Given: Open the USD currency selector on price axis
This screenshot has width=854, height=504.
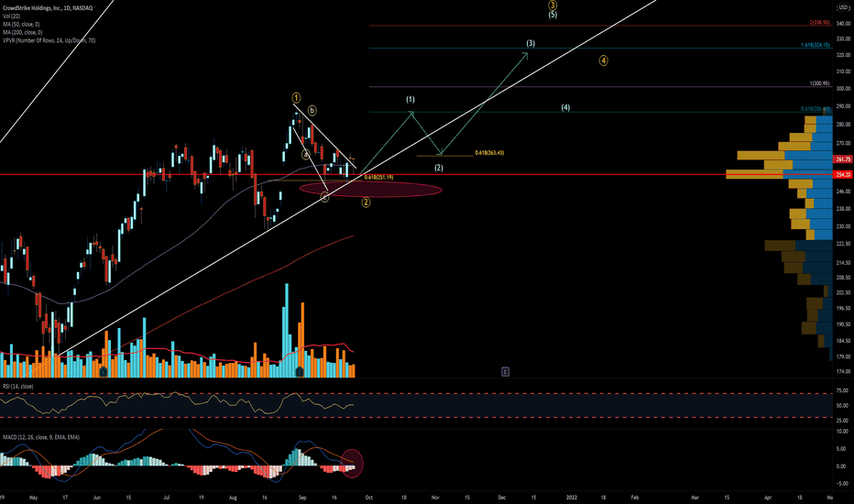Looking at the screenshot, I should click(x=843, y=7).
